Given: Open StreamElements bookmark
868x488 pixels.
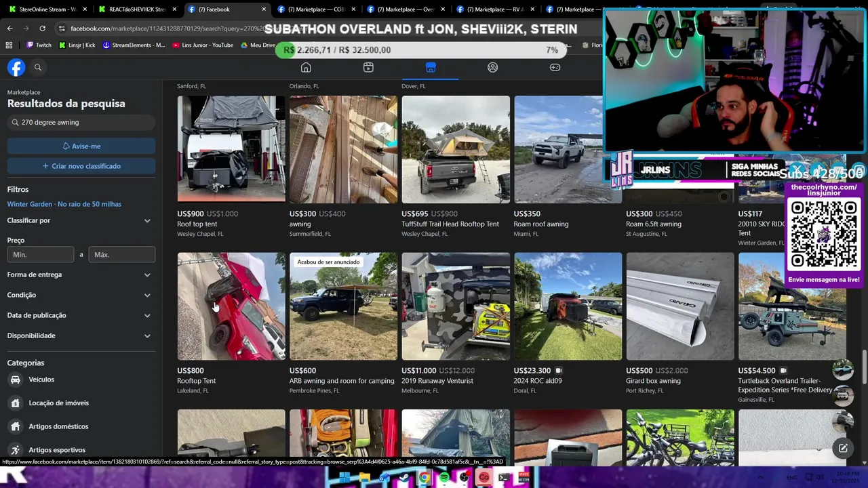Looking at the screenshot, I should pos(134,45).
